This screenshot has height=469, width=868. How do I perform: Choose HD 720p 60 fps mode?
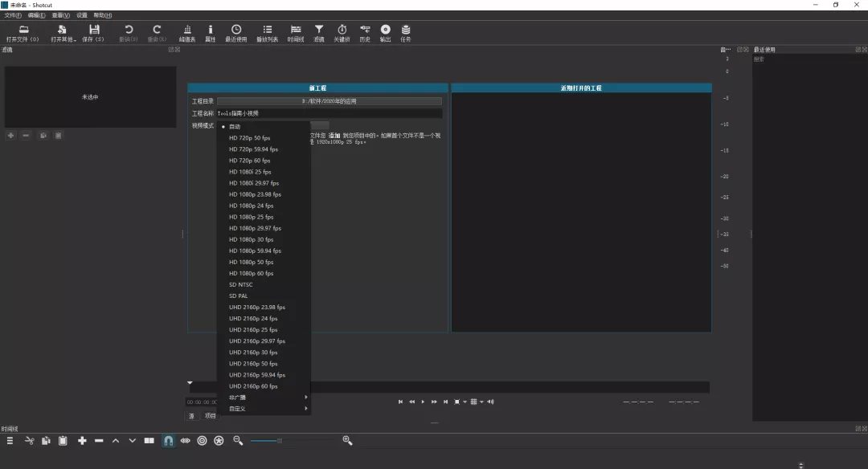coord(264,161)
